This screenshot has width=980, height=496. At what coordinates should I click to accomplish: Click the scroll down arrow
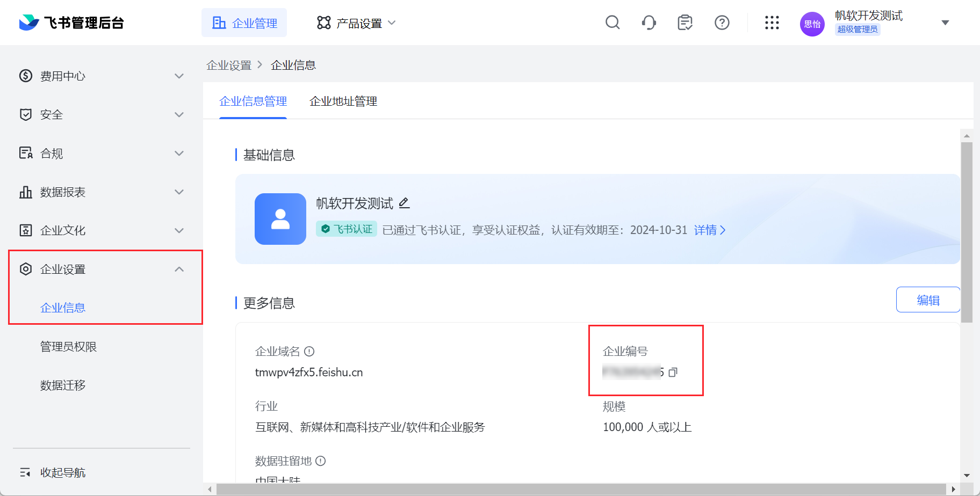coord(967,476)
